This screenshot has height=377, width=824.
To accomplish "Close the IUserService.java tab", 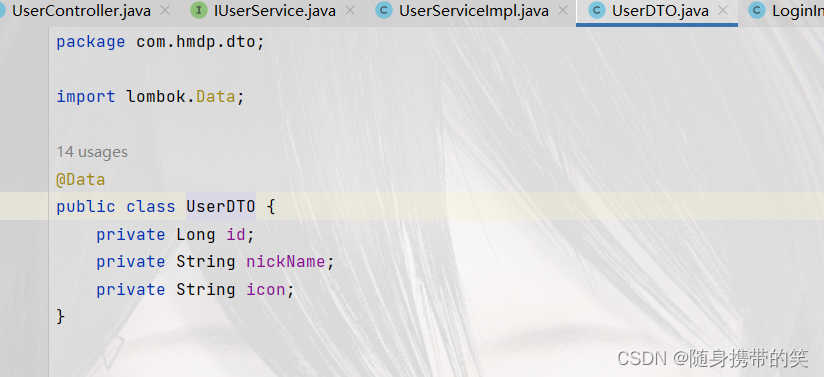I will (349, 10).
